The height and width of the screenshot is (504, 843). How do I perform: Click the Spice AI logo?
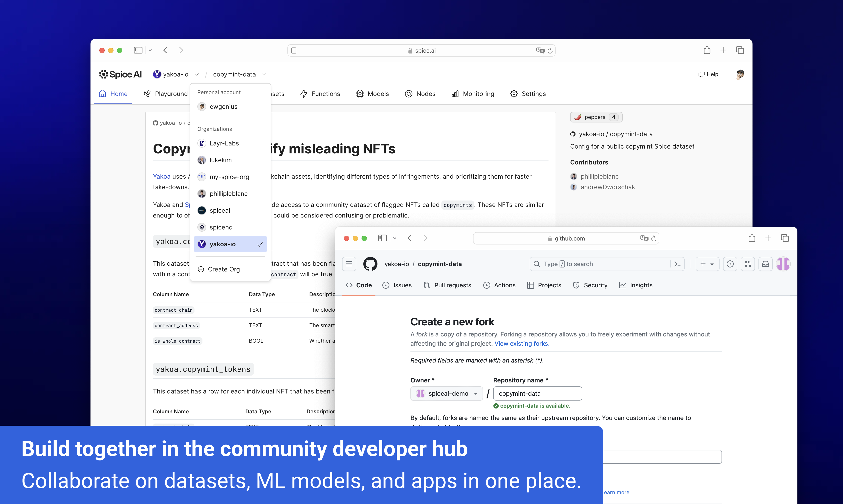(x=120, y=74)
